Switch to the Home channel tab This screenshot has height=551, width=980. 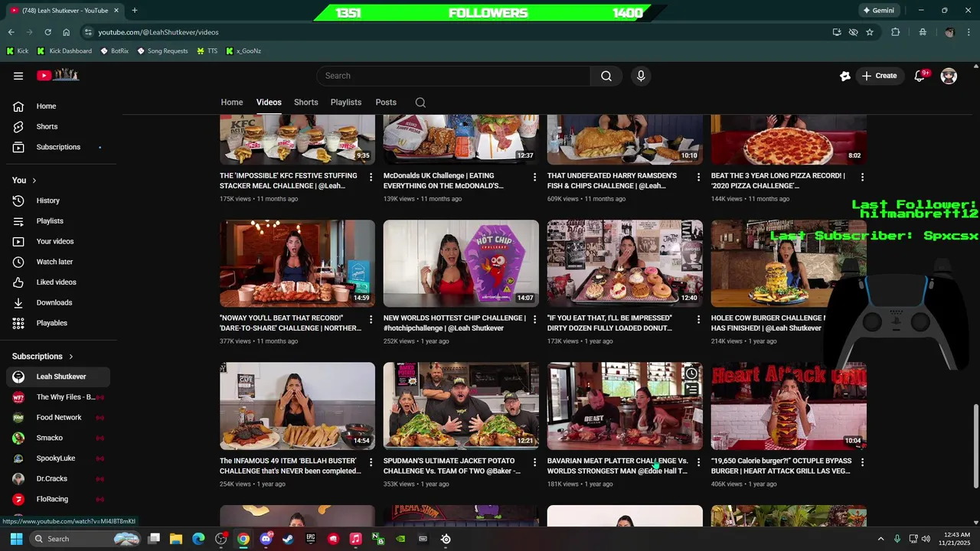coord(232,103)
